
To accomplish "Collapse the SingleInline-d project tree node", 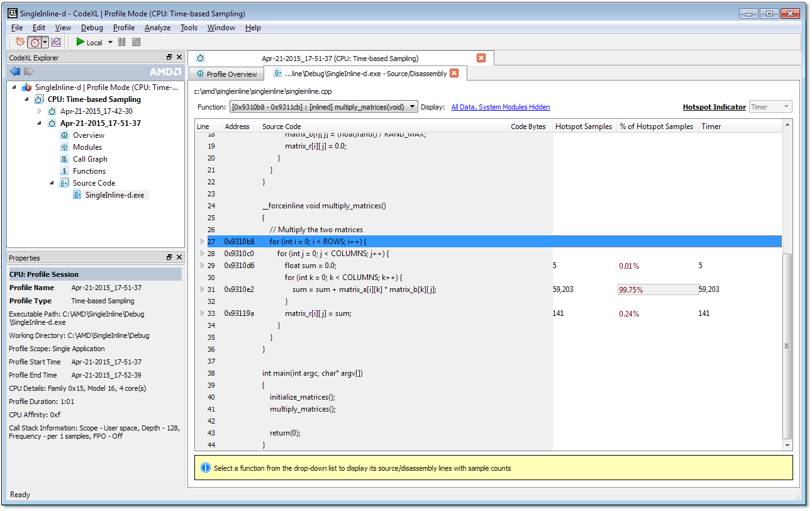I will pyautogui.click(x=14, y=87).
